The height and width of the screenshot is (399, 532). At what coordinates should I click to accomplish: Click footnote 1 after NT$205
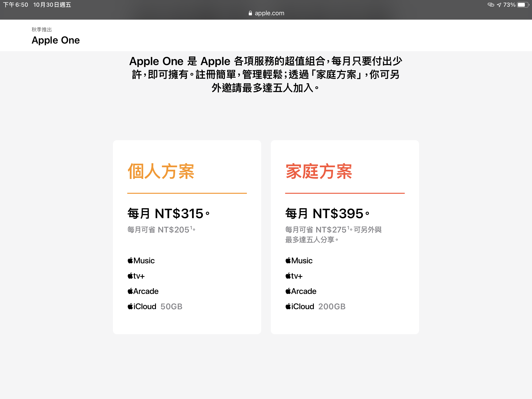[191, 227]
